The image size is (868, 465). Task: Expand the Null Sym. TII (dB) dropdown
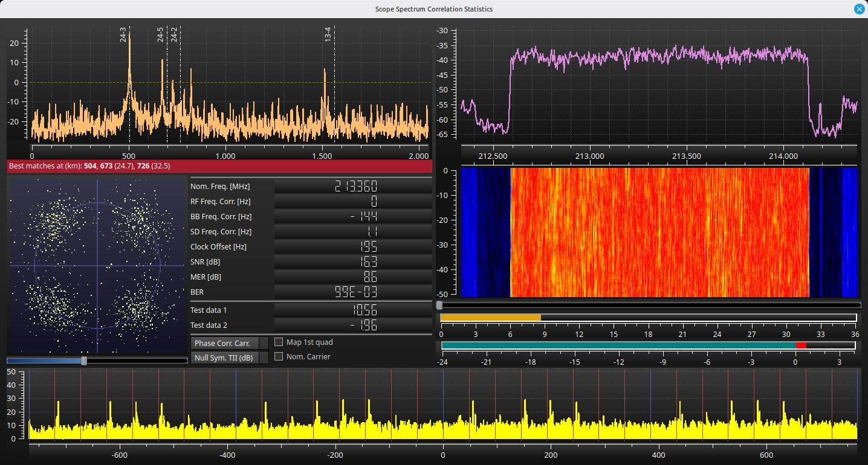pyautogui.click(x=230, y=358)
